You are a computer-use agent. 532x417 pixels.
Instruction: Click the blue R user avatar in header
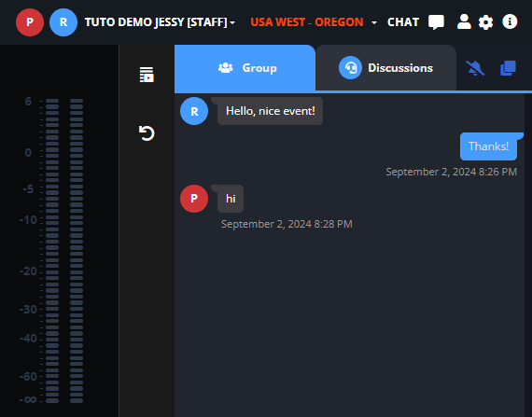63,22
